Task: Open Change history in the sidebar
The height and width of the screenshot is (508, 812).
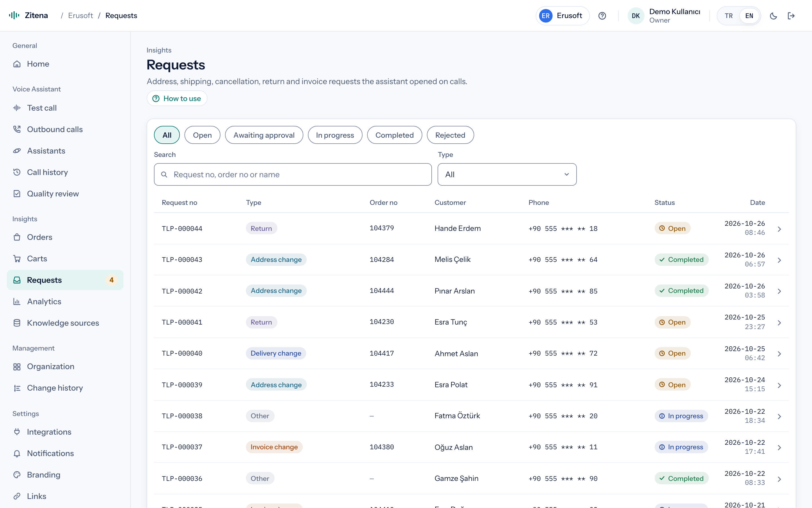Action: (x=65, y=388)
